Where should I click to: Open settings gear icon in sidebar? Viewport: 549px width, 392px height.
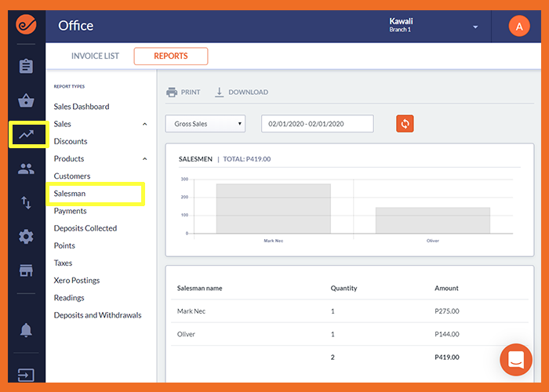click(26, 237)
